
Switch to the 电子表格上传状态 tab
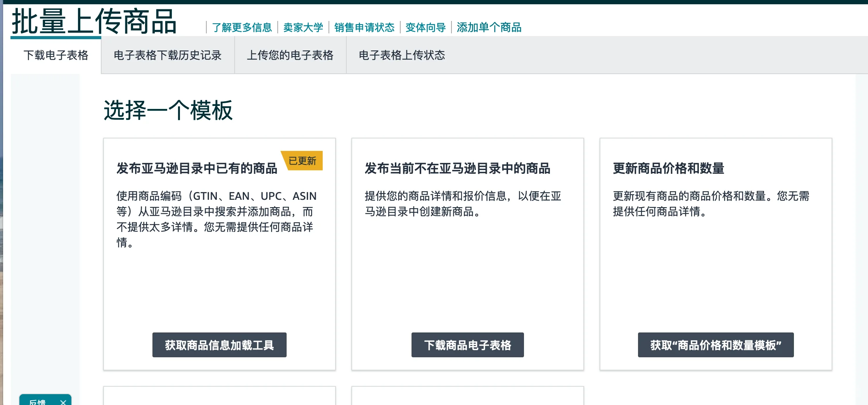[x=402, y=55]
